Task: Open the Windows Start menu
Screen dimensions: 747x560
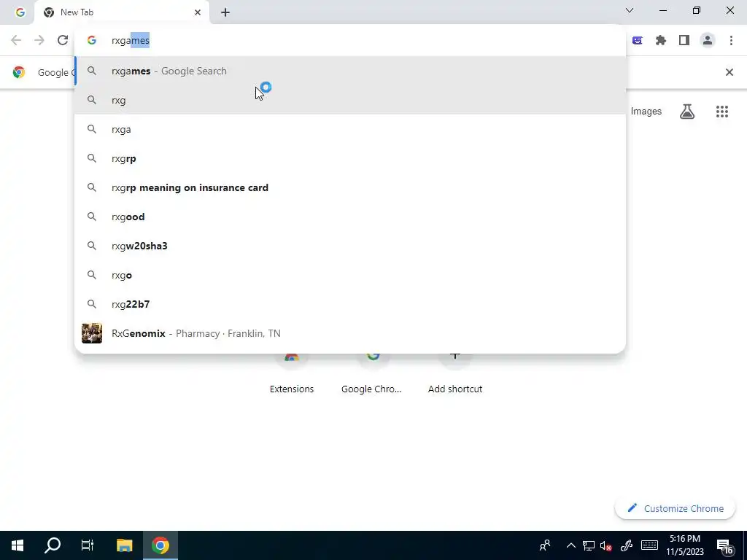Action: pos(18,545)
